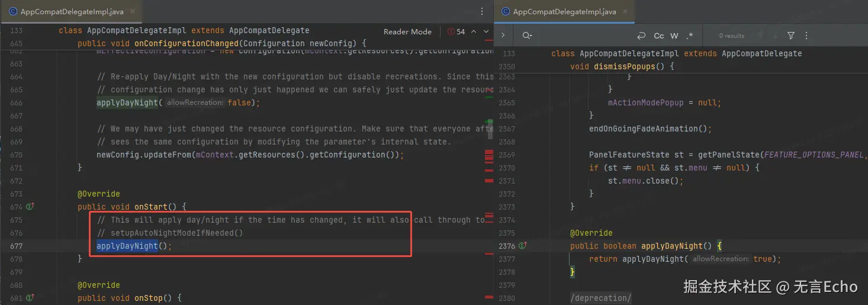Close the right AppCompatDelegateImpl.java tab
The image size is (868, 305).
[626, 11]
